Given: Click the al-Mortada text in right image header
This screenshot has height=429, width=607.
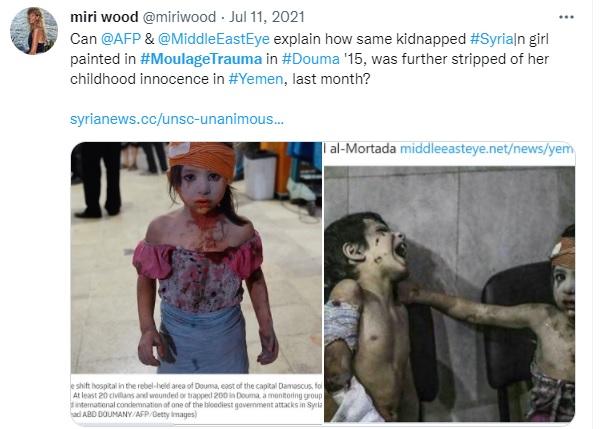Looking at the screenshot, I should click(362, 149).
